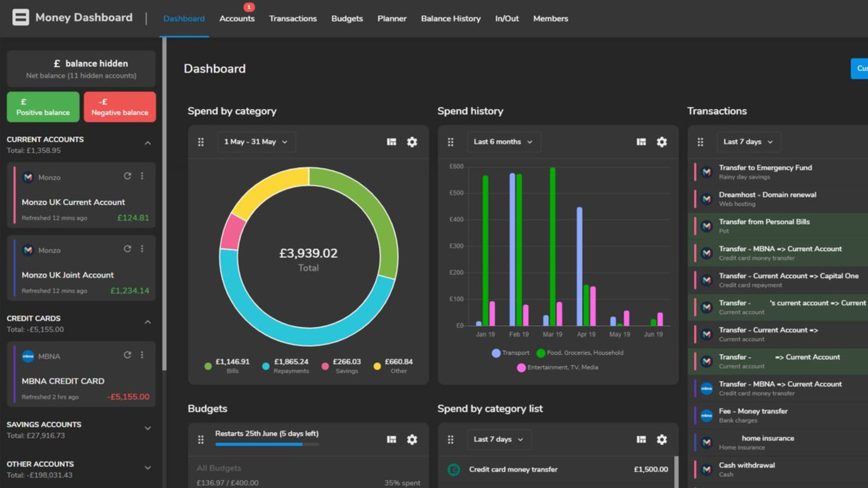Change the Spend history period from Last 6 months
Image resolution: width=868 pixels, height=488 pixels.
pos(503,141)
